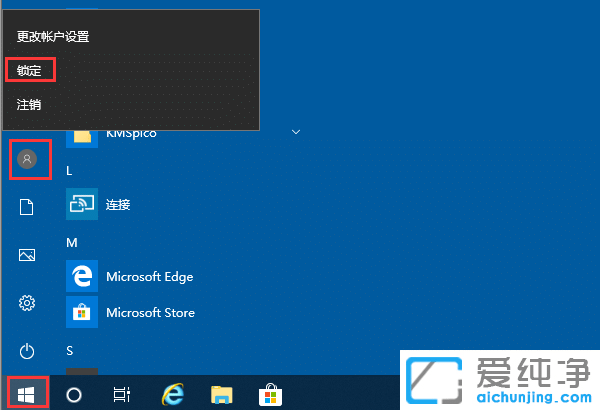Screen dimensions: 600x410
Task: Launch Internet Explorer from the taskbar
Action: click(173, 394)
